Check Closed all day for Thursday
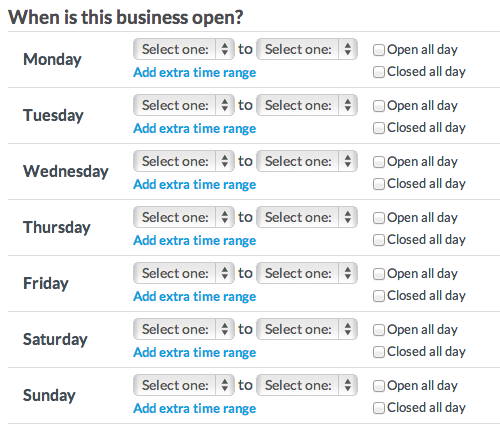The width and height of the screenshot is (500, 432). pyautogui.click(x=379, y=240)
